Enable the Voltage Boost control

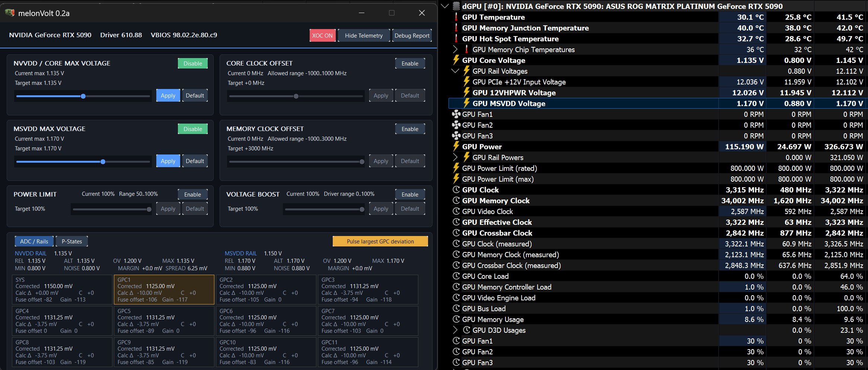tap(410, 195)
